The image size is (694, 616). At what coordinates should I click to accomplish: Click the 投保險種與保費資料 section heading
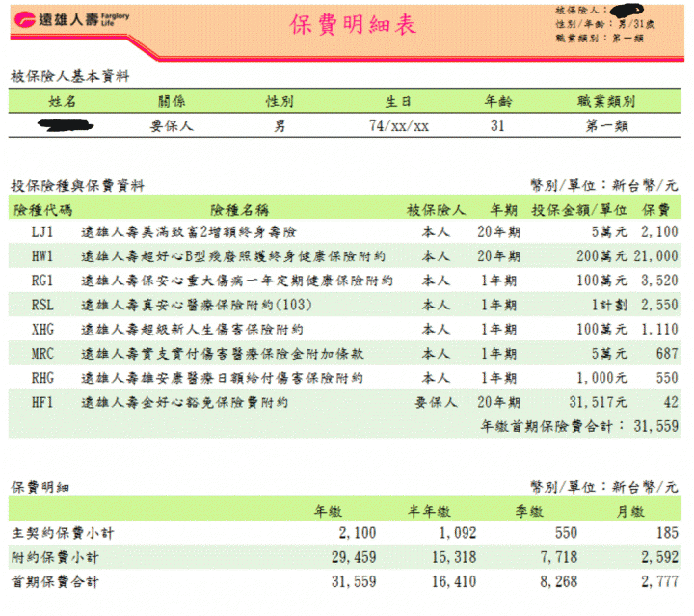77,186
